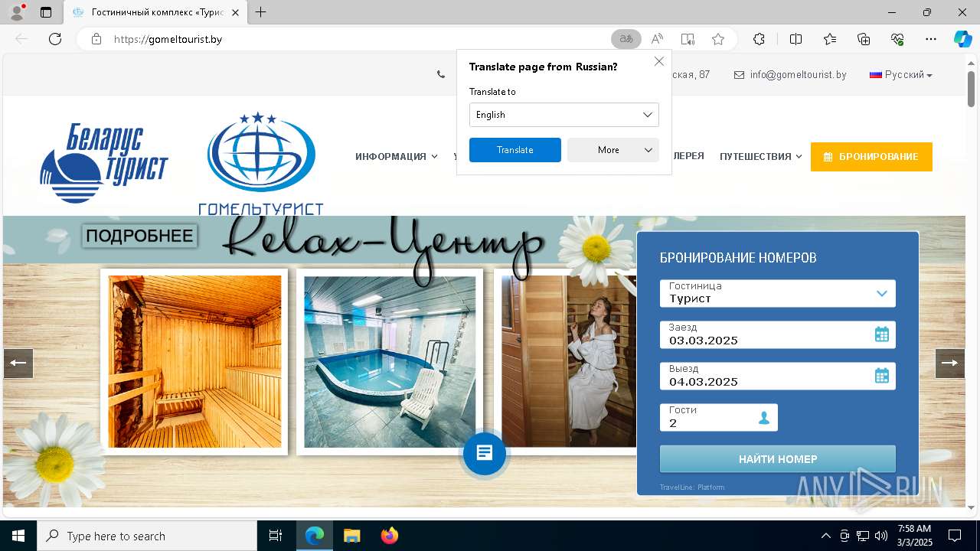Expand the More options dropdown
The image size is (980, 551).
pos(613,150)
